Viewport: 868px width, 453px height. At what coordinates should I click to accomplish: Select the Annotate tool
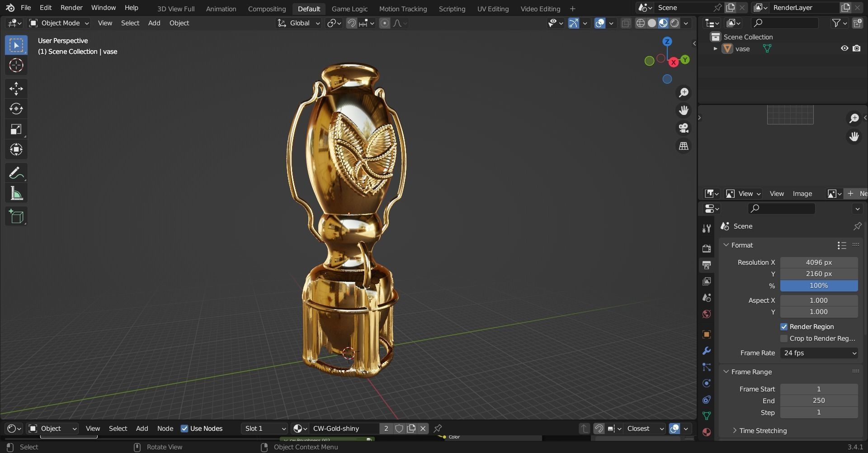click(x=16, y=173)
